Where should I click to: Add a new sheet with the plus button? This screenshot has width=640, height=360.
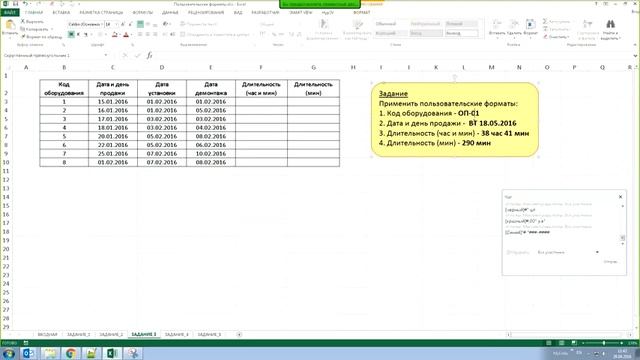(239, 334)
